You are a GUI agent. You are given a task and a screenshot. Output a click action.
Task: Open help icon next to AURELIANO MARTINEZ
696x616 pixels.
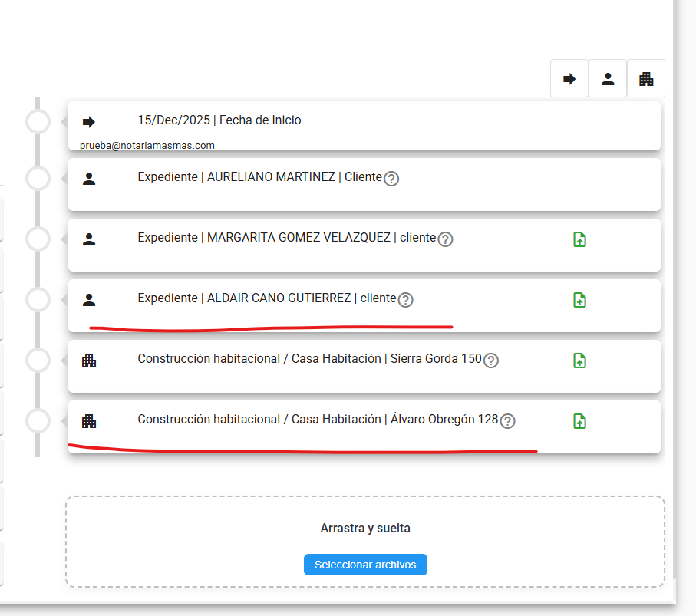(x=391, y=179)
